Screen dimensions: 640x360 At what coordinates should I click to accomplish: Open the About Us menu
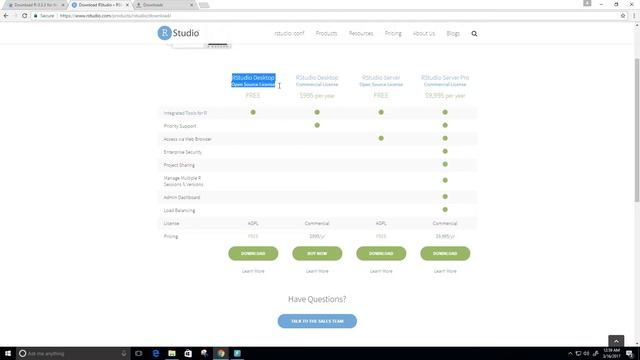coord(424,33)
